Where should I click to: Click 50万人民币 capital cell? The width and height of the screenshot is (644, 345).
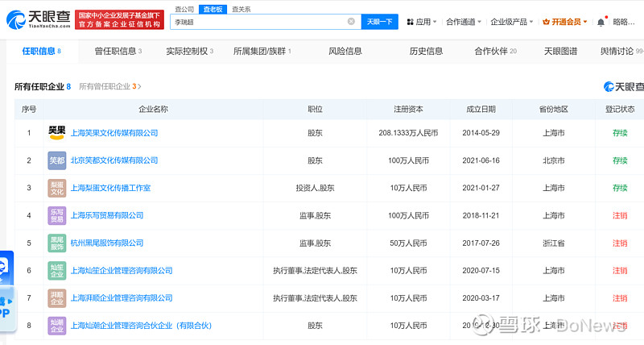tap(408, 243)
